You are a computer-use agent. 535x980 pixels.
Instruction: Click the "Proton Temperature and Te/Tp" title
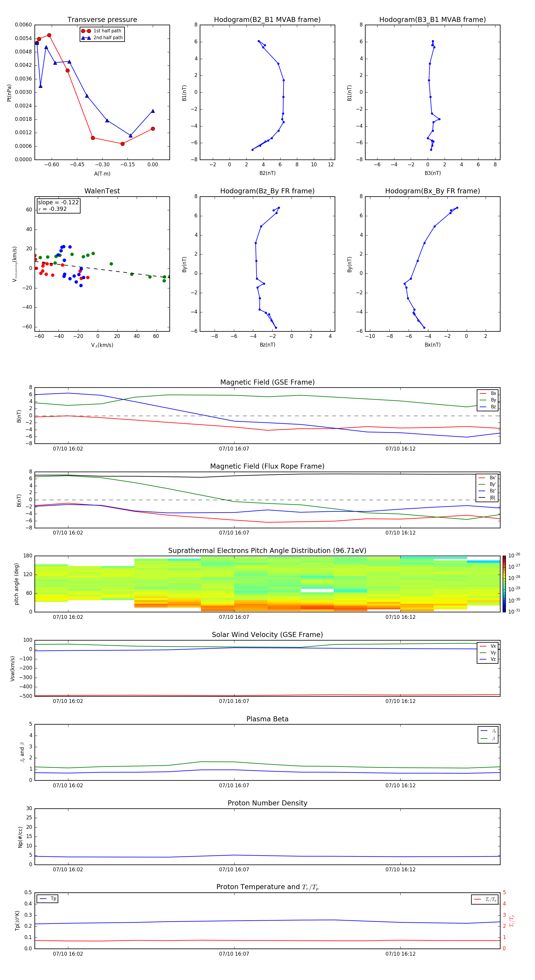coord(267,887)
